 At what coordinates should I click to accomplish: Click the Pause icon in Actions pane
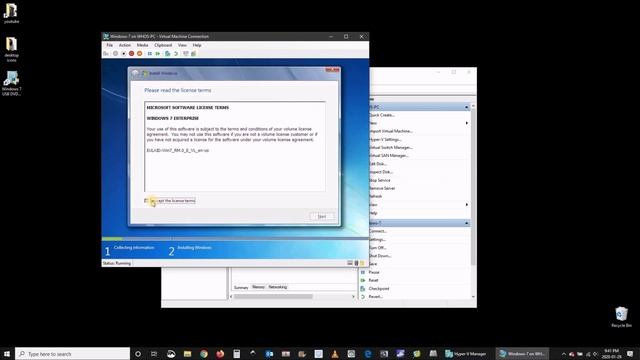363,272
